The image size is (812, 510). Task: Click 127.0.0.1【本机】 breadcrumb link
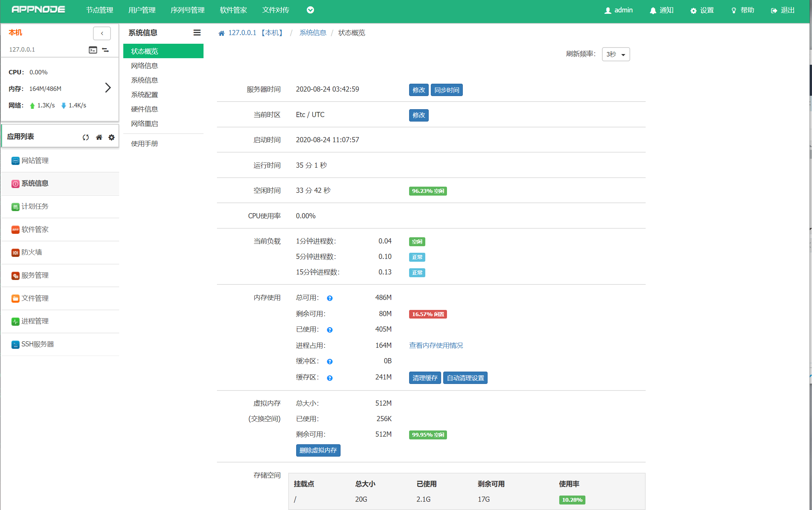256,33
